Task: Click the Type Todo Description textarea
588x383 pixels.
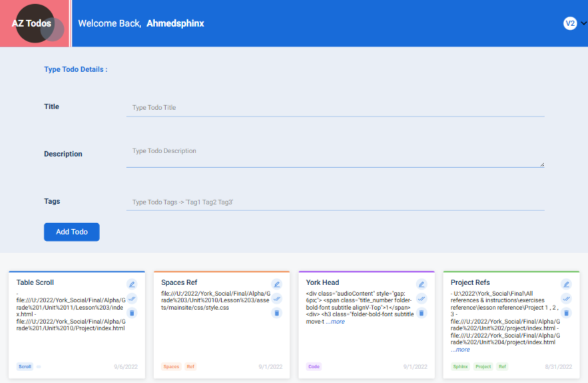Action: tap(335, 155)
